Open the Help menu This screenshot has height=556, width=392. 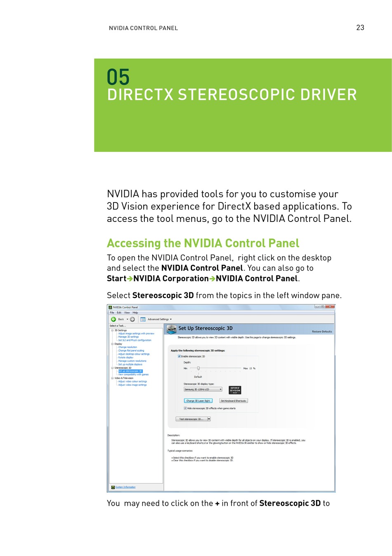[x=135, y=313]
